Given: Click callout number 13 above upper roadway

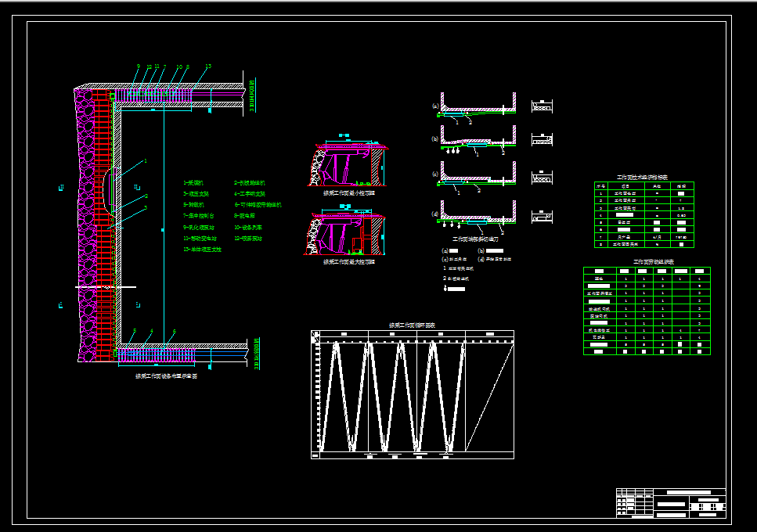Looking at the screenshot, I should click(x=208, y=66).
